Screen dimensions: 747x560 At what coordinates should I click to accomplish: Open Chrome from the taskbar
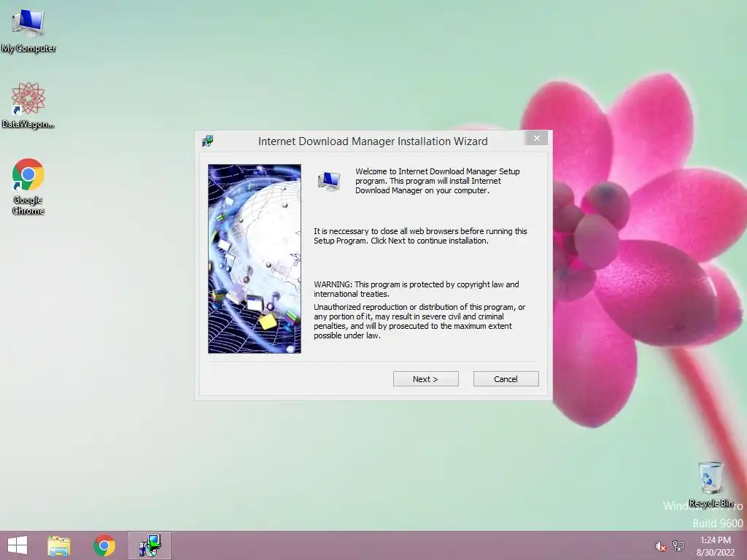point(104,545)
